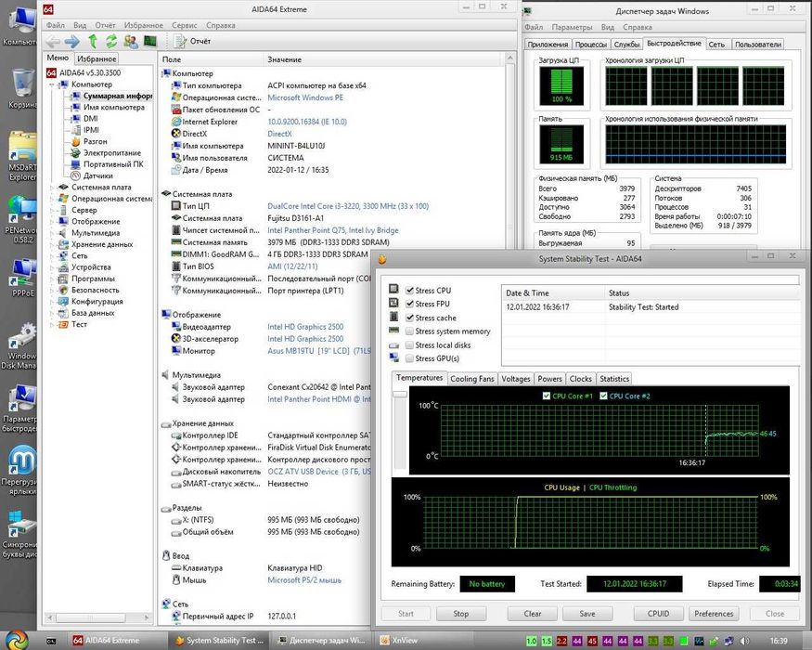Expand Отображение tree node
Viewport: 812px width, 650px height.
[52, 221]
